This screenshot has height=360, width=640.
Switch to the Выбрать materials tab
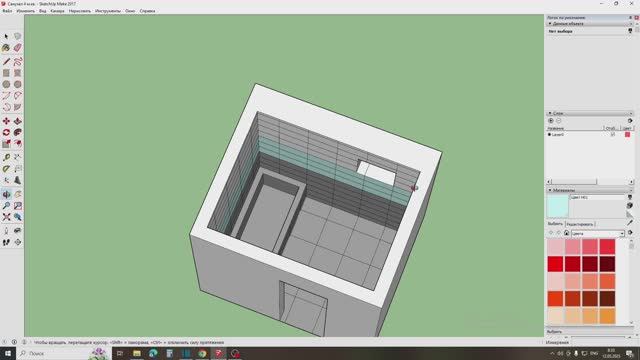(x=555, y=224)
